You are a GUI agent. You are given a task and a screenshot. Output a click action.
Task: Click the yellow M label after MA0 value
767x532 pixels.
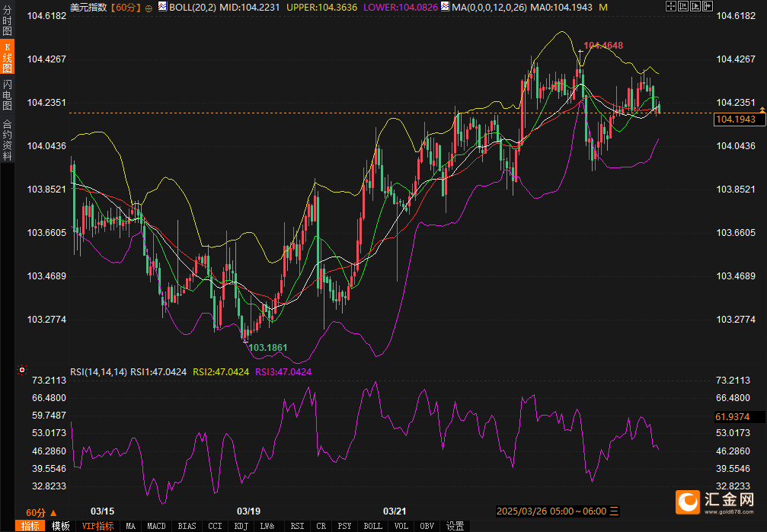point(603,8)
